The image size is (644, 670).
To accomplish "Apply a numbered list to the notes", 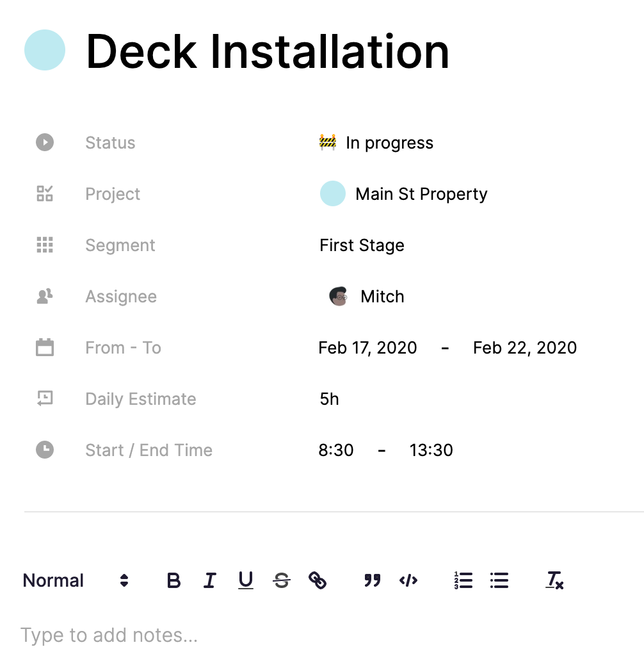I will (x=462, y=580).
